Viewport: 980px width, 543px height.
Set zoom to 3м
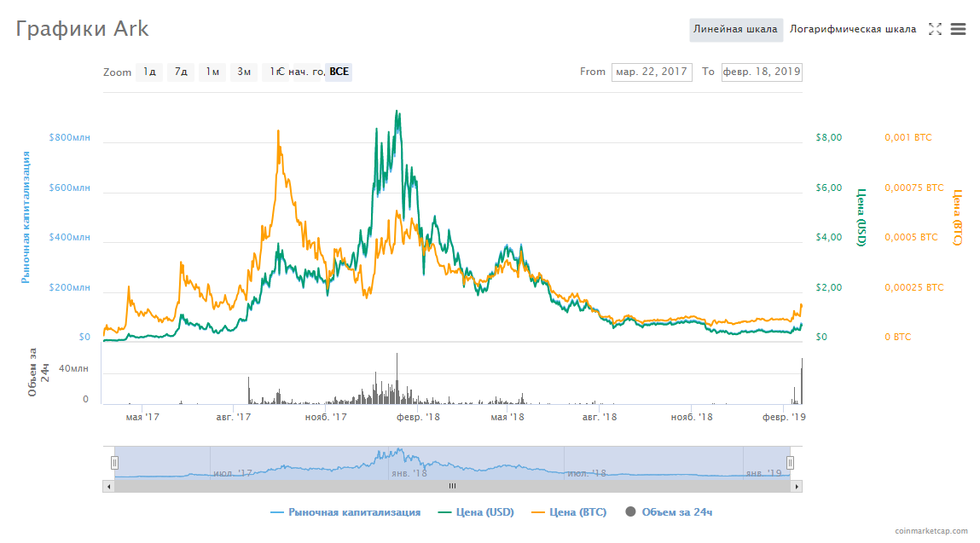tap(244, 72)
